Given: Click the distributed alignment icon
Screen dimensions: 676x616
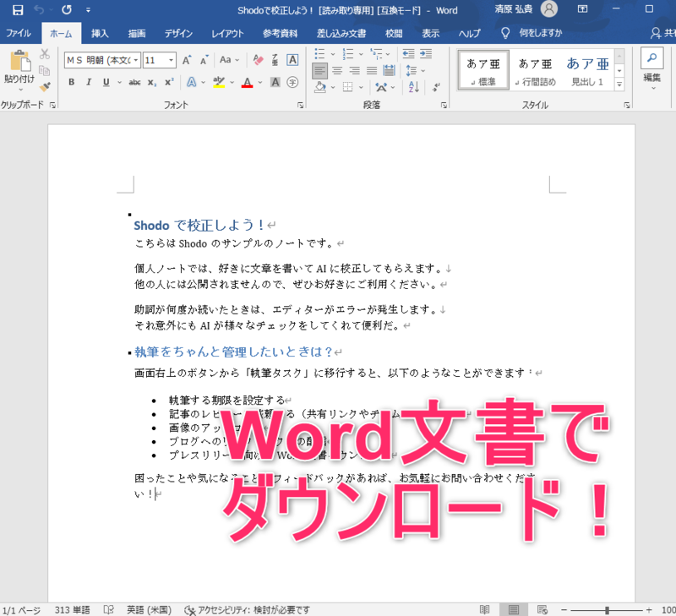Looking at the screenshot, I should 390,71.
